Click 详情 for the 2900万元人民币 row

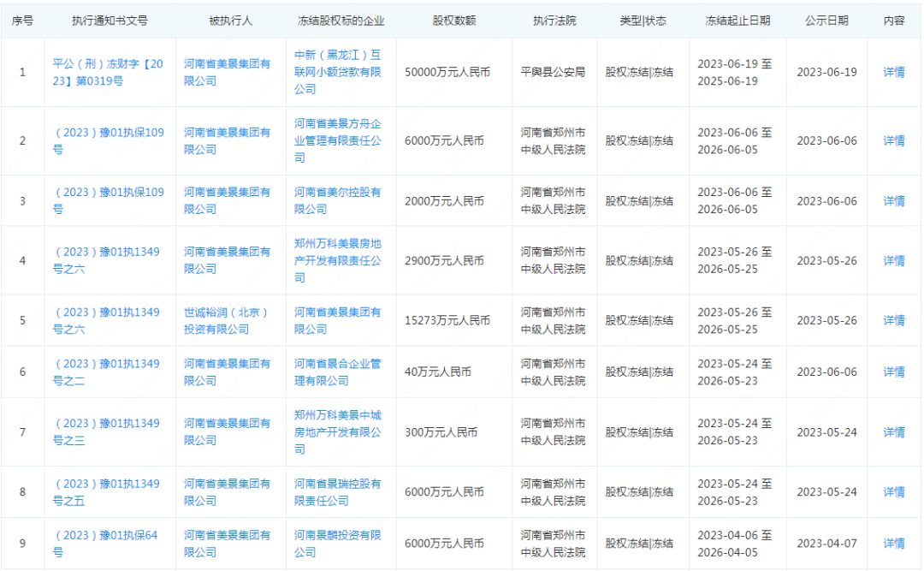coord(894,261)
